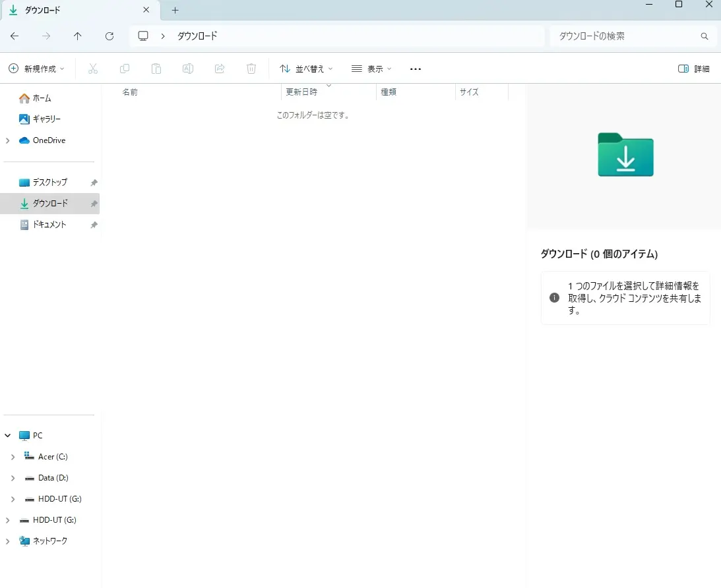This screenshot has width=721, height=588.
Task: Expand HDD-UT (G:) under PC
Action: pyautogui.click(x=13, y=499)
